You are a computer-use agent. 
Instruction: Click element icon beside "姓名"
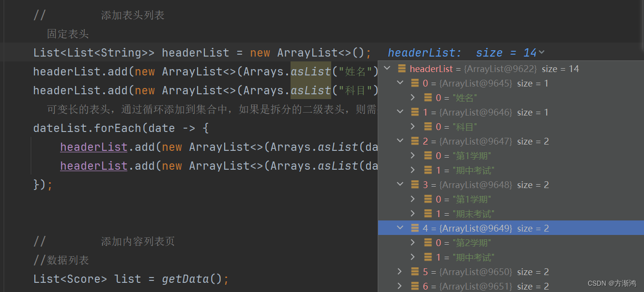[428, 98]
